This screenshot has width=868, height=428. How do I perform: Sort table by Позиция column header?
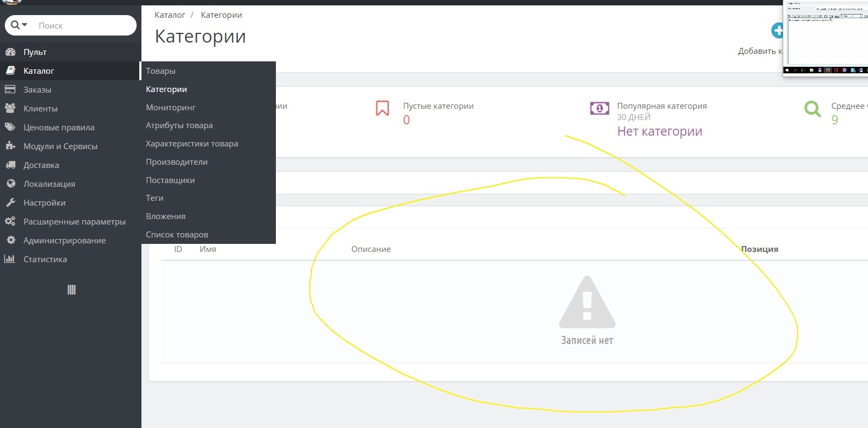[x=760, y=249]
